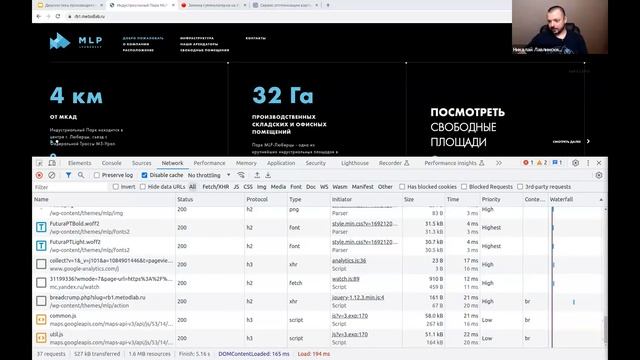Image resolution: width=640 pixels, height=360 pixels.
Task: Click FuturaPTLight.woff2 font file icon
Action: click(41, 246)
